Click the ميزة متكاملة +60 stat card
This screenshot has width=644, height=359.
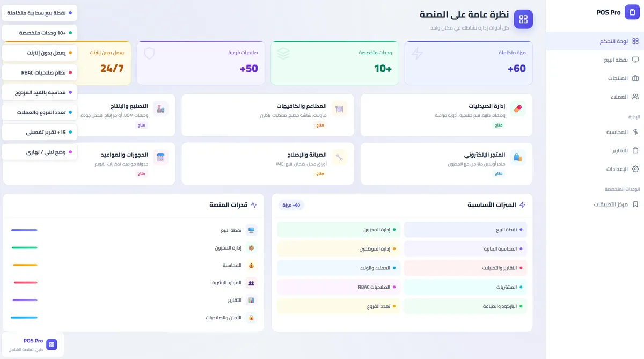(469, 63)
